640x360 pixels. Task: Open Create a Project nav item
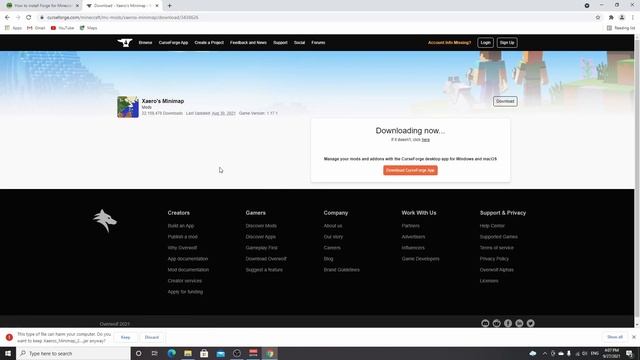point(209,42)
